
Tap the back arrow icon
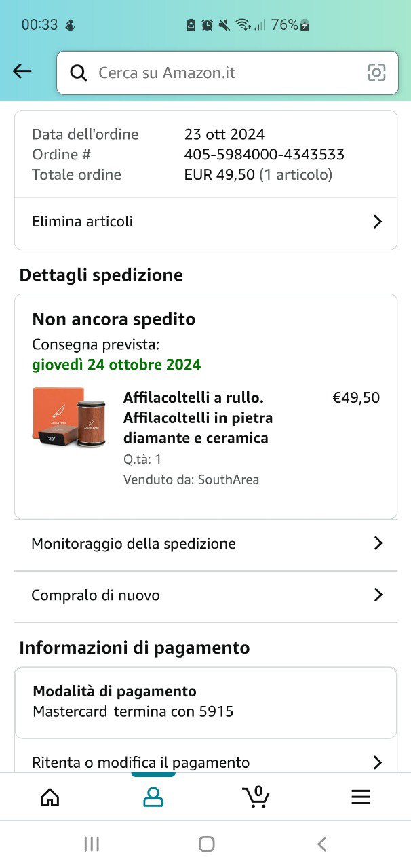pos(22,71)
